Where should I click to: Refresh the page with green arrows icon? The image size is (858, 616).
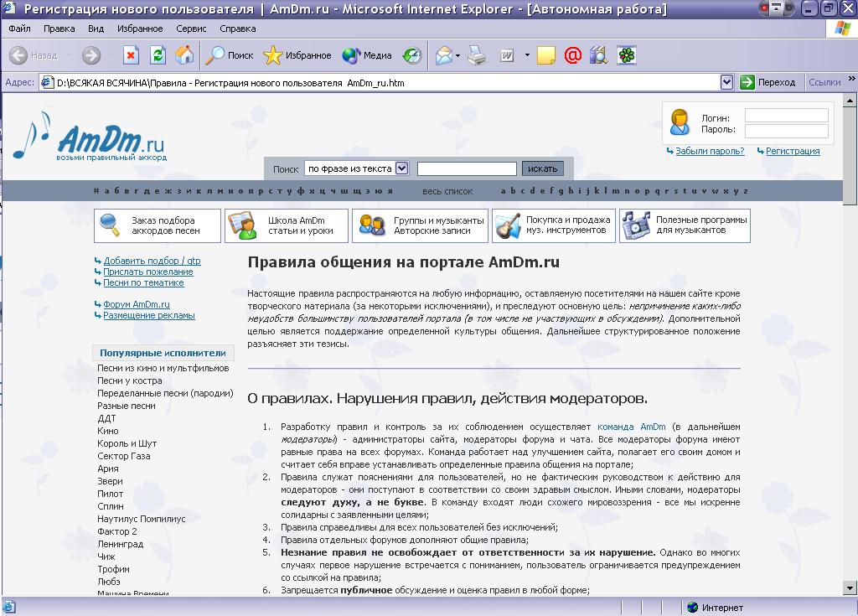158,55
